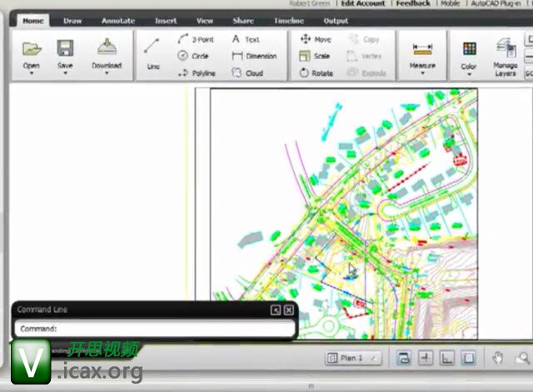This screenshot has width=533, height=392.
Task: Activate the Rotate tool
Action: click(316, 72)
